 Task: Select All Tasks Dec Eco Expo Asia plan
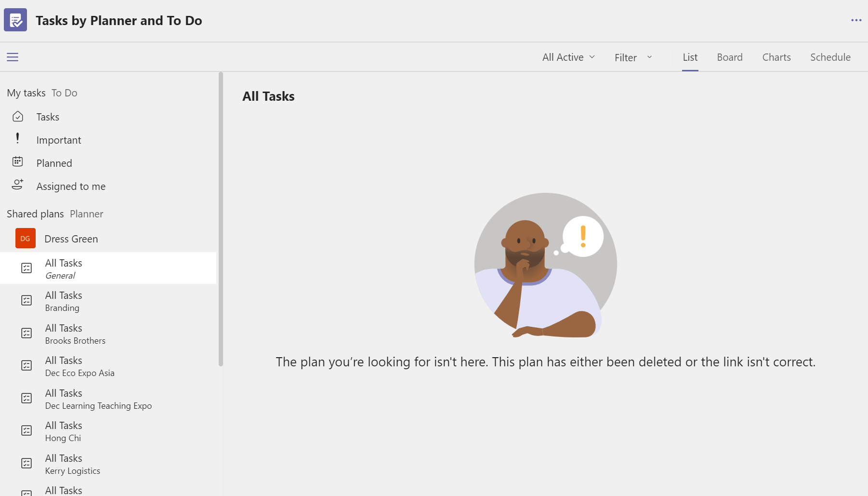tap(108, 366)
